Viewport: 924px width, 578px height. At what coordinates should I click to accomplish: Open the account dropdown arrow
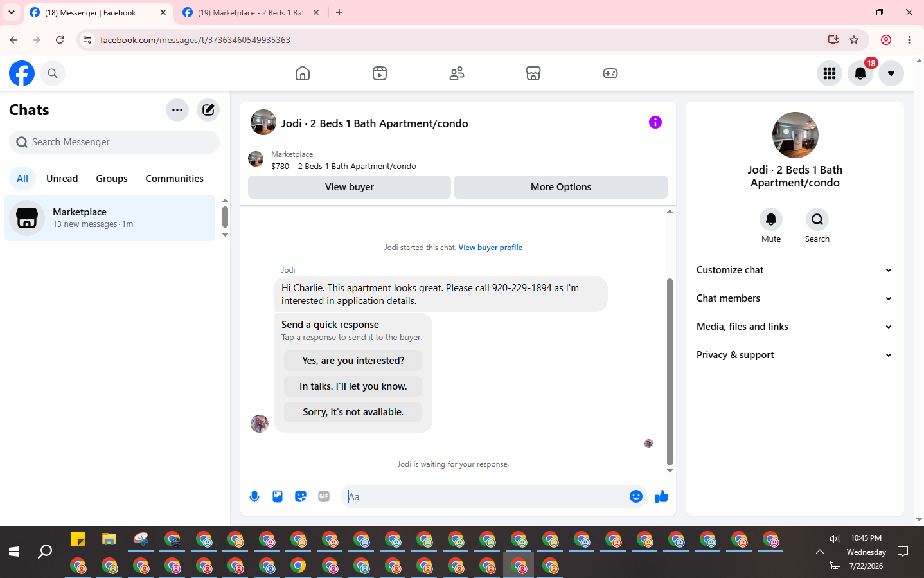pyautogui.click(x=891, y=73)
